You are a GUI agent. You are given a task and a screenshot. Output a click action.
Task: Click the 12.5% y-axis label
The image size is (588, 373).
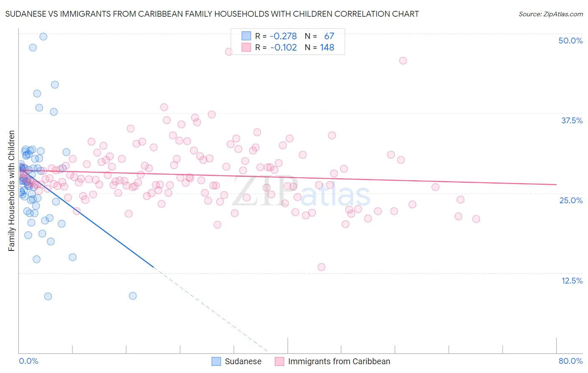click(x=572, y=281)
